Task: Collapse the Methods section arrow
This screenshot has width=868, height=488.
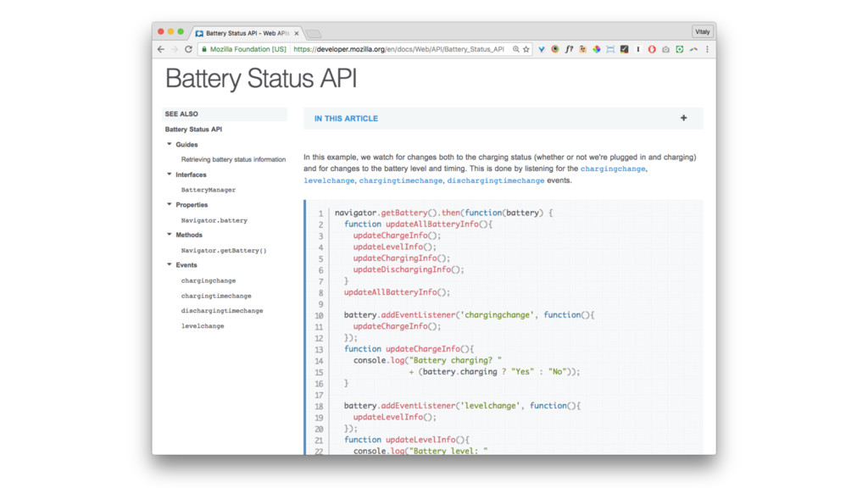Action: pyautogui.click(x=170, y=235)
